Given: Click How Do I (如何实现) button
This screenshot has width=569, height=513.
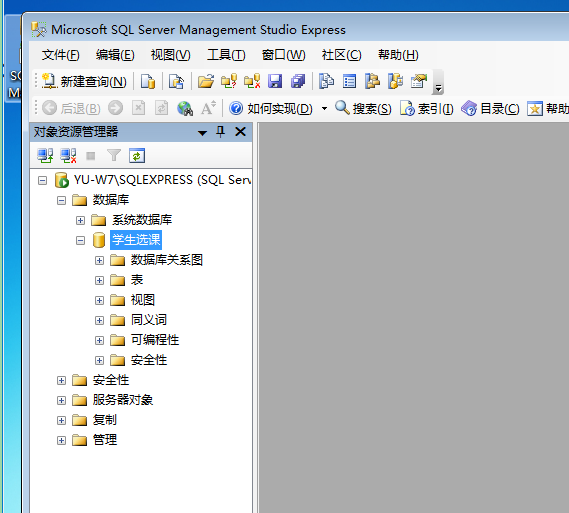Looking at the screenshot, I should pyautogui.click(x=271, y=108).
